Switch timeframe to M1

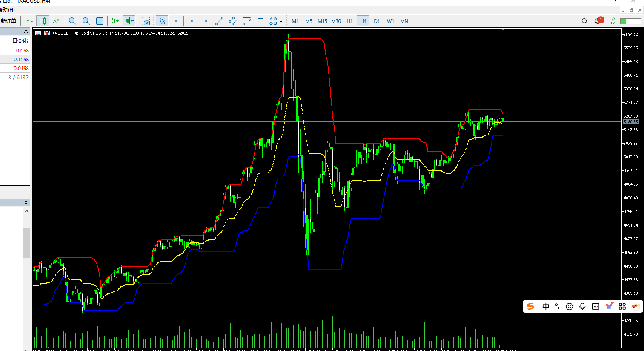pyautogui.click(x=295, y=21)
